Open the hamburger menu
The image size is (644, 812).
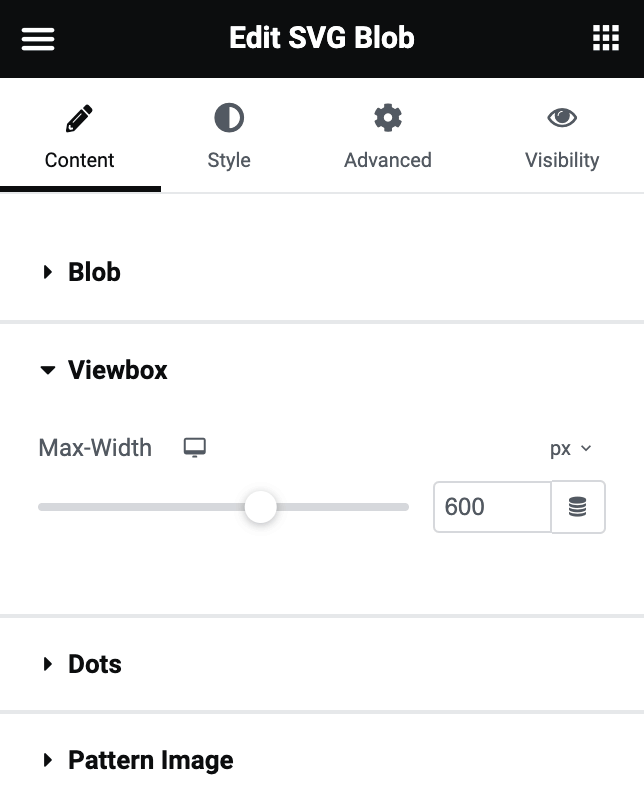[38, 39]
